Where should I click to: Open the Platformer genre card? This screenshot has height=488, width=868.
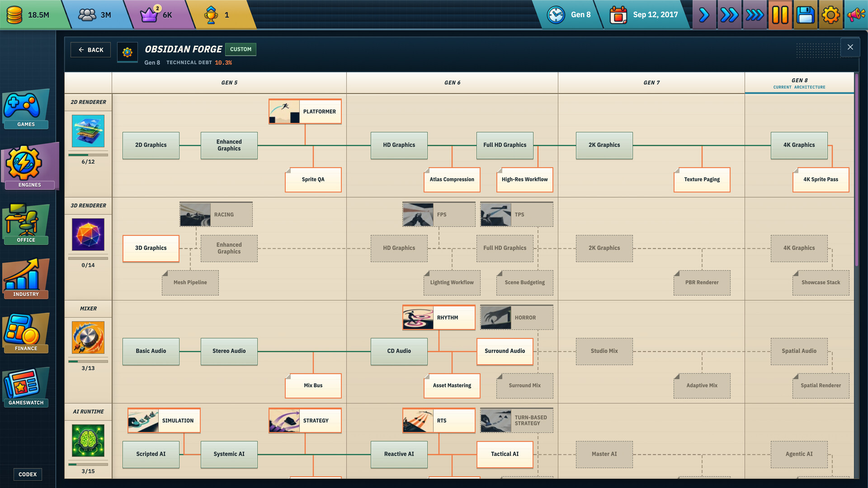pyautogui.click(x=305, y=112)
